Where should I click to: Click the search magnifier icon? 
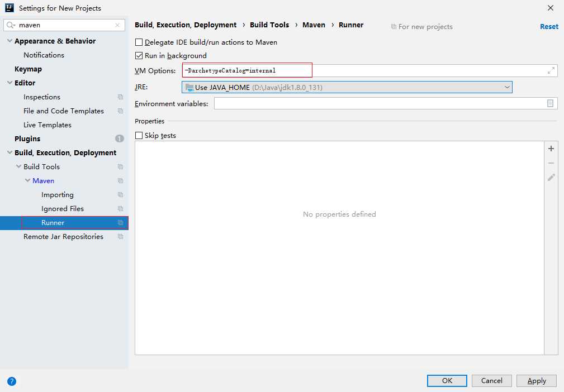point(11,25)
